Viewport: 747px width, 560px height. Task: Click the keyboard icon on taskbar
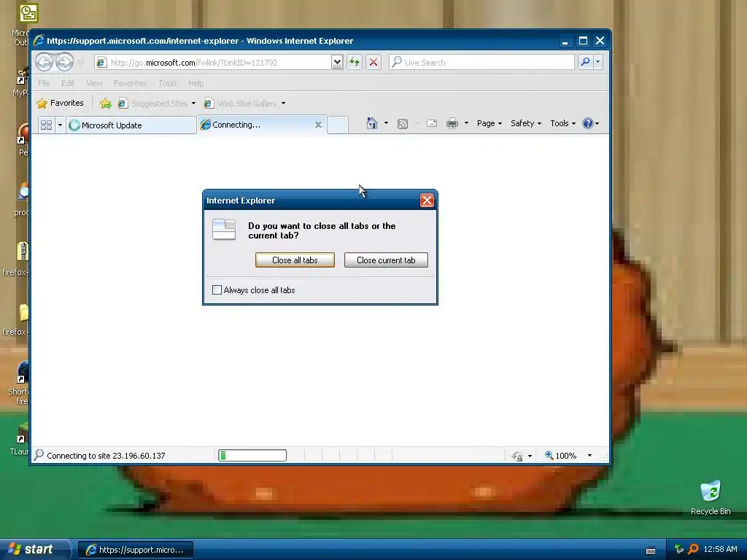pos(650,550)
